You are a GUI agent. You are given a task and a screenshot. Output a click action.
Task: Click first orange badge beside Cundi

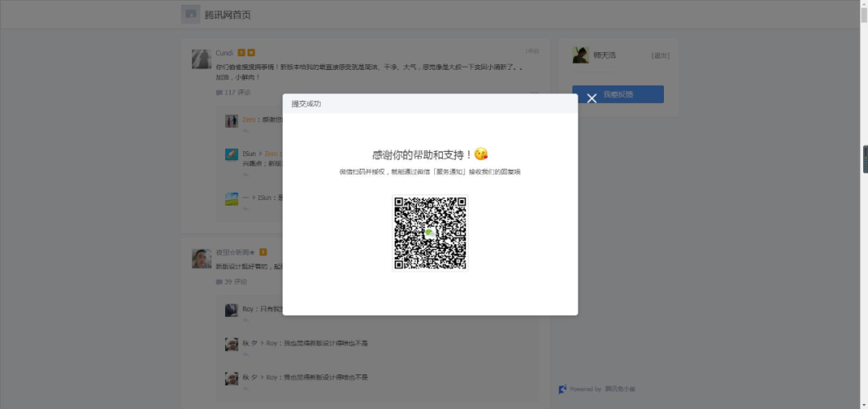pyautogui.click(x=241, y=52)
